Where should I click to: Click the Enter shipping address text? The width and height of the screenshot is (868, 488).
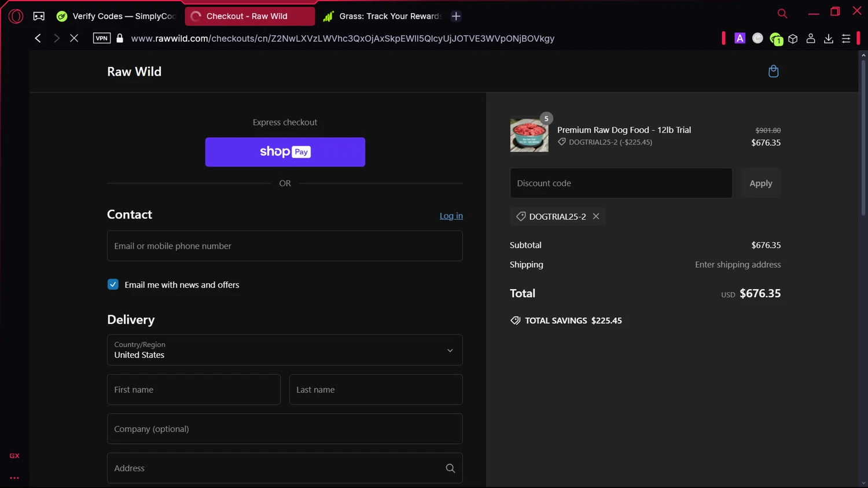pyautogui.click(x=738, y=264)
